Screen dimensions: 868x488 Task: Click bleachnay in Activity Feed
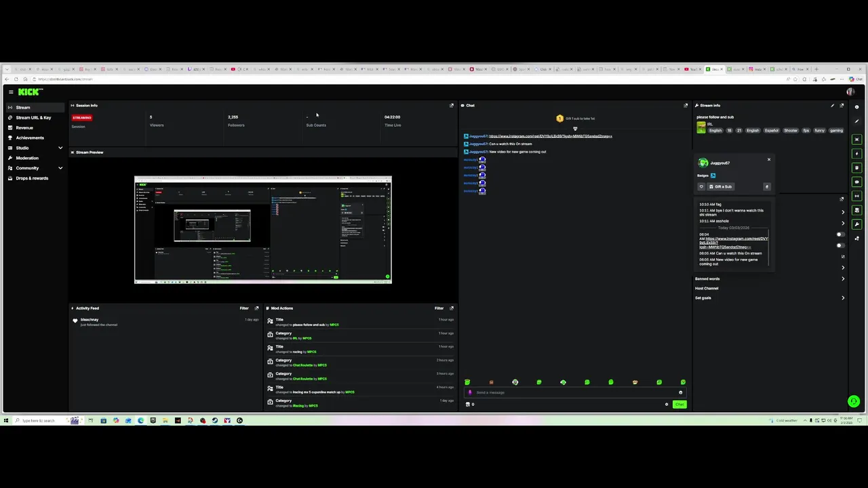pos(90,320)
